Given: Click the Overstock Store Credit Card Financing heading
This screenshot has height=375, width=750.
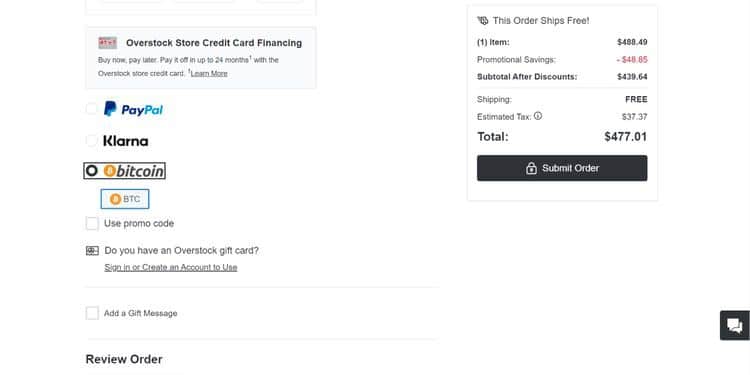Looking at the screenshot, I should point(214,43).
